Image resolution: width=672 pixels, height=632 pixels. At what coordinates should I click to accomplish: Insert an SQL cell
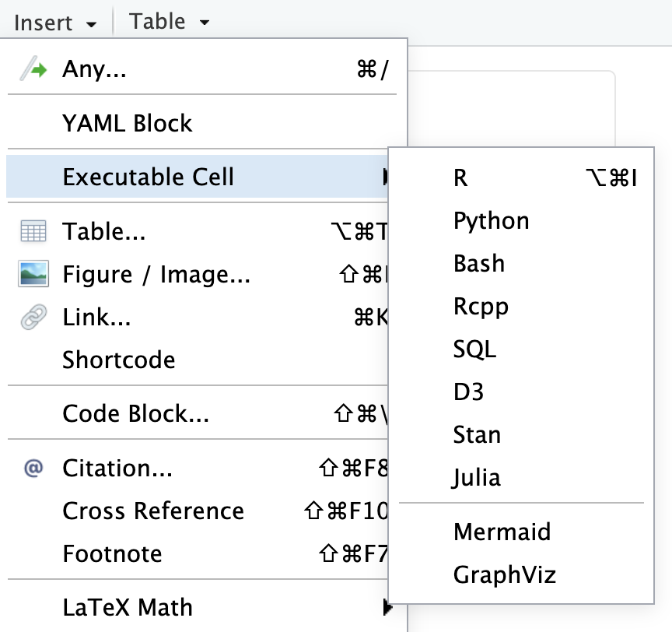coord(474,349)
